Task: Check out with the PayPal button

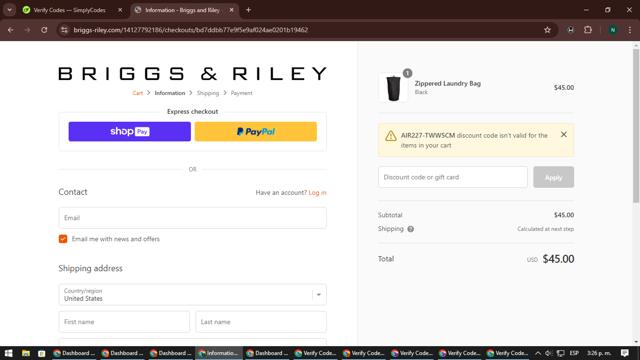Action: tap(256, 131)
